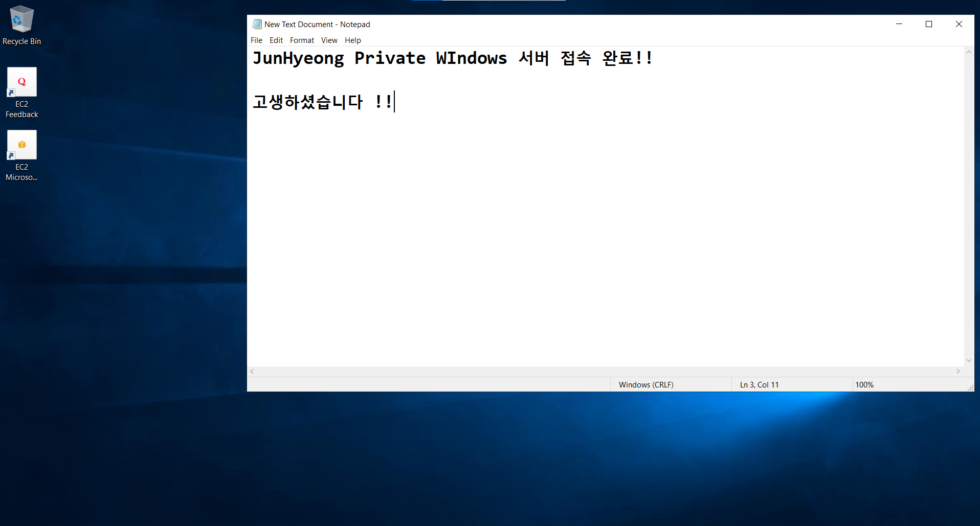Select the EC2 Microsoft shortcut on desktop

click(x=21, y=156)
